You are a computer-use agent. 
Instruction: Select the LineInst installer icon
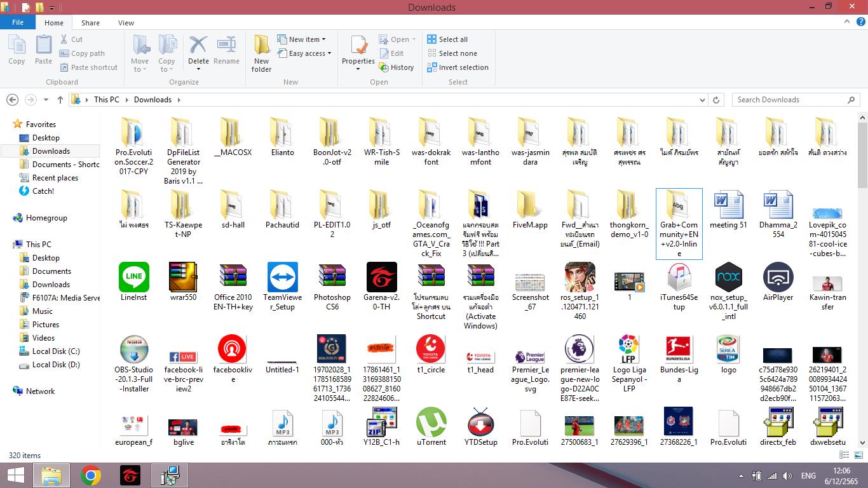133,278
